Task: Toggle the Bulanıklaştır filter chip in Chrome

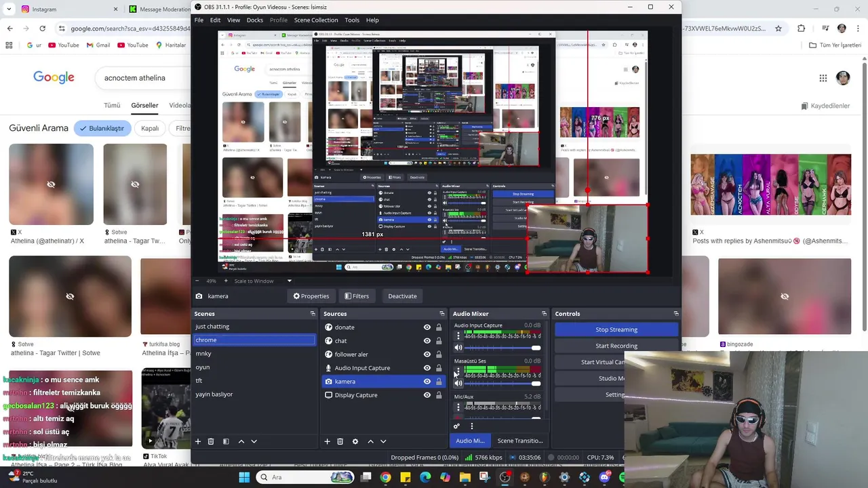Action: pos(102,128)
